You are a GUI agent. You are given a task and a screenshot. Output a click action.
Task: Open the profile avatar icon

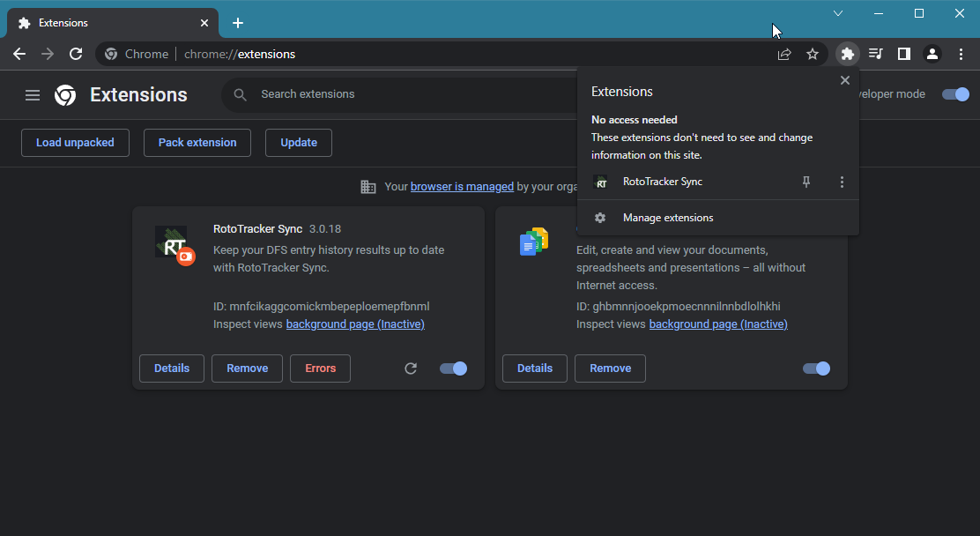click(932, 54)
